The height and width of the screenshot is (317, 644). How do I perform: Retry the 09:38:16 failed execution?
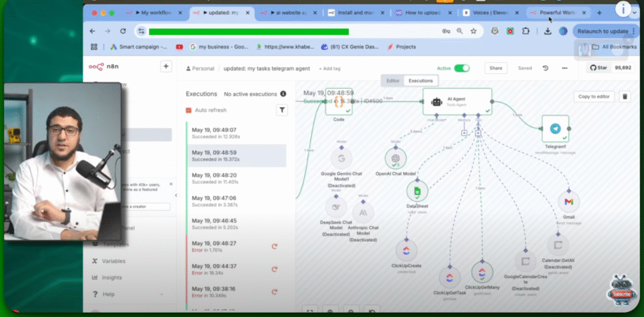click(x=274, y=292)
